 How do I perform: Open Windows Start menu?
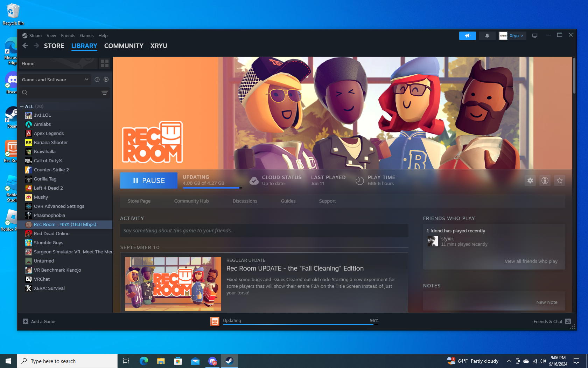[8, 361]
